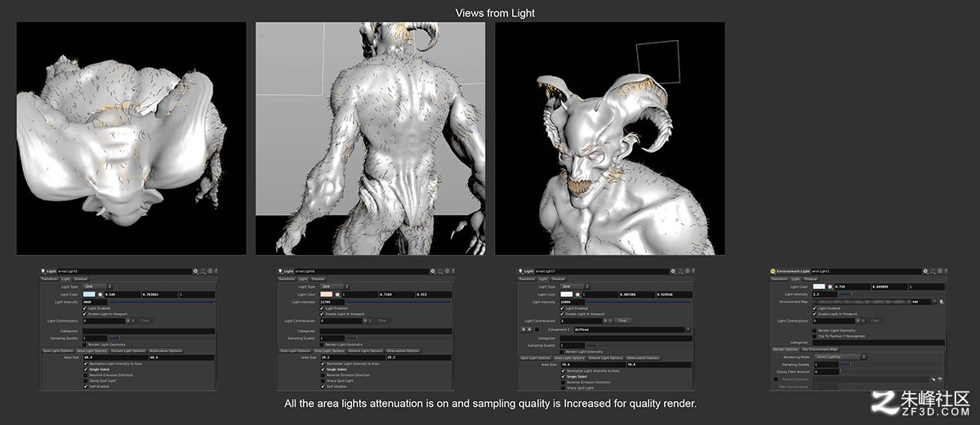
Task: Click info icon in envlight1 panel header
Action: 940,271
